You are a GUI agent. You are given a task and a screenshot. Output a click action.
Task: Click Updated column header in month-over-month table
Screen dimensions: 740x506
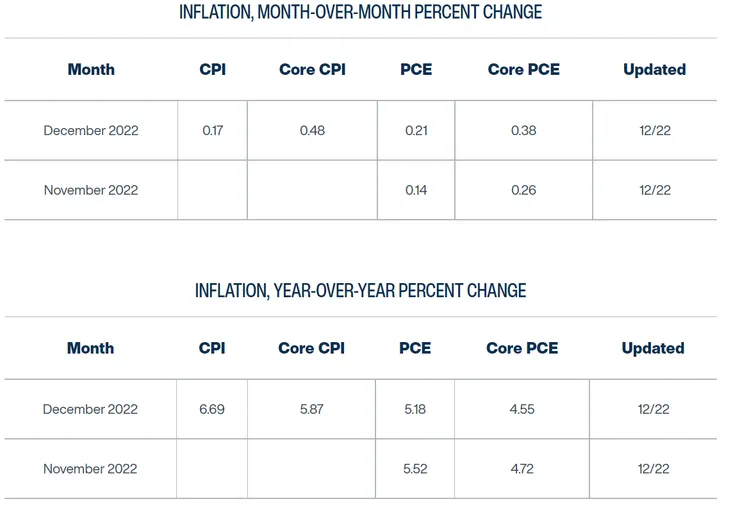click(654, 70)
